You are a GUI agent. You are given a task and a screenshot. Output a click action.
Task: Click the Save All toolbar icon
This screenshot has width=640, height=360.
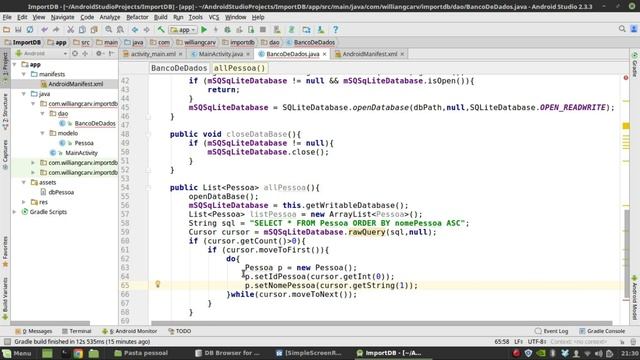[18, 29]
